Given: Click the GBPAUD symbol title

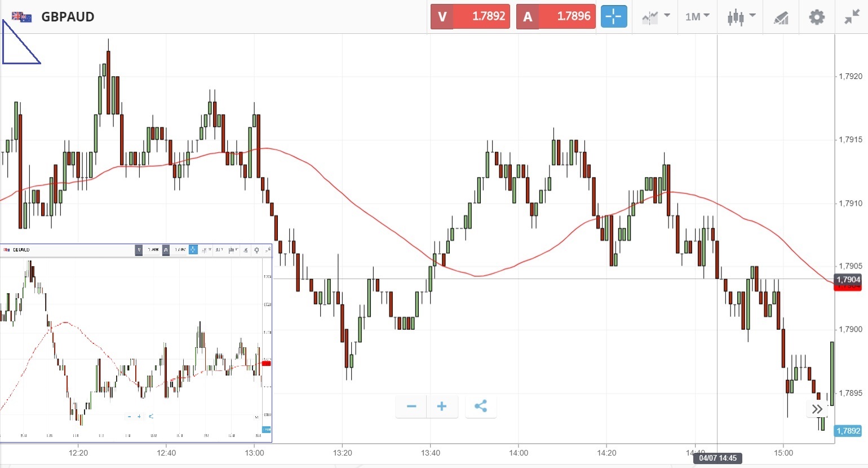Looking at the screenshot, I should [68, 17].
